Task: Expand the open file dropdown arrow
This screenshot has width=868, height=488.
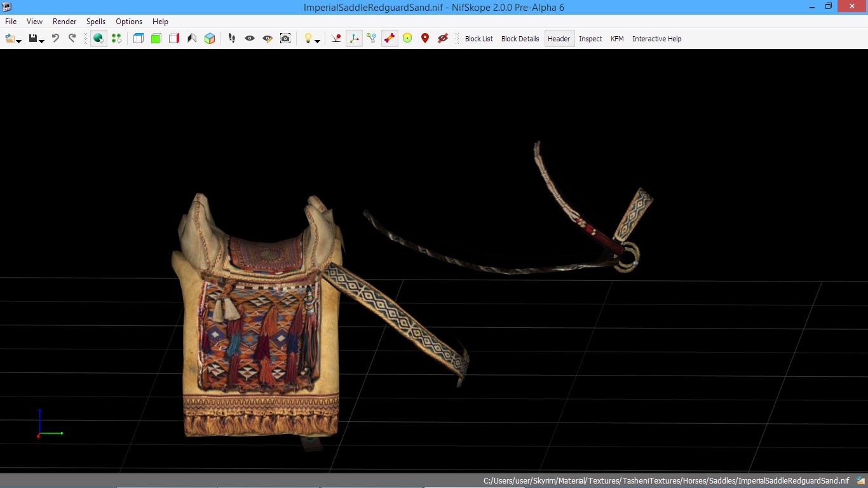Action: [x=19, y=41]
